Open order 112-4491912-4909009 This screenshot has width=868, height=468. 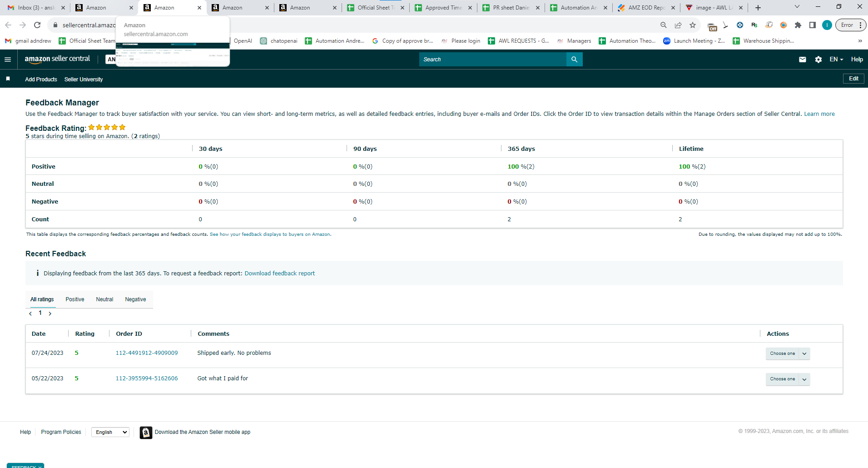pos(147,353)
